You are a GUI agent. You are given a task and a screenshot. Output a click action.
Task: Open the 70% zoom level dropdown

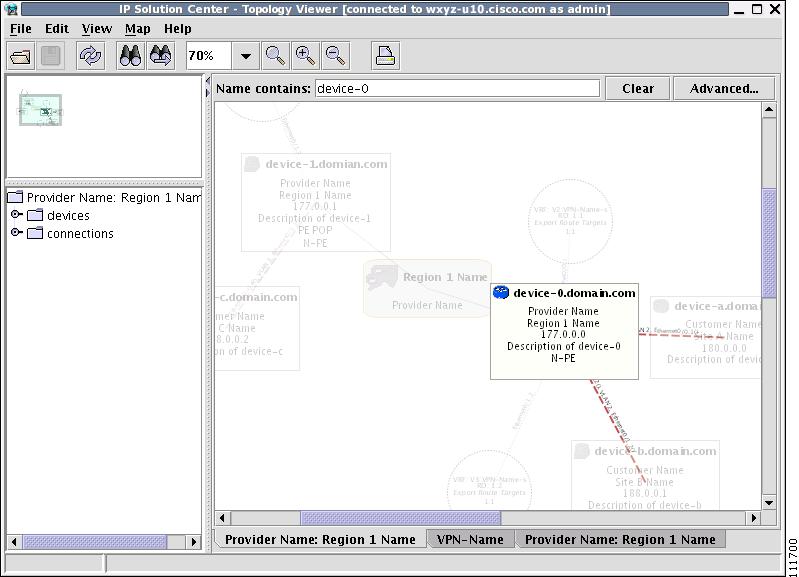[x=246, y=56]
